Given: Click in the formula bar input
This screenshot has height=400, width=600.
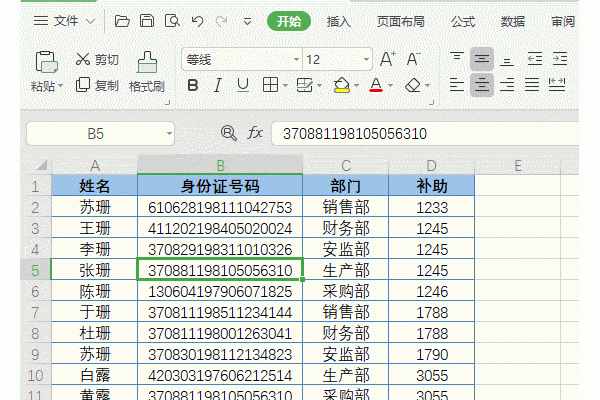Looking at the screenshot, I should (425, 134).
